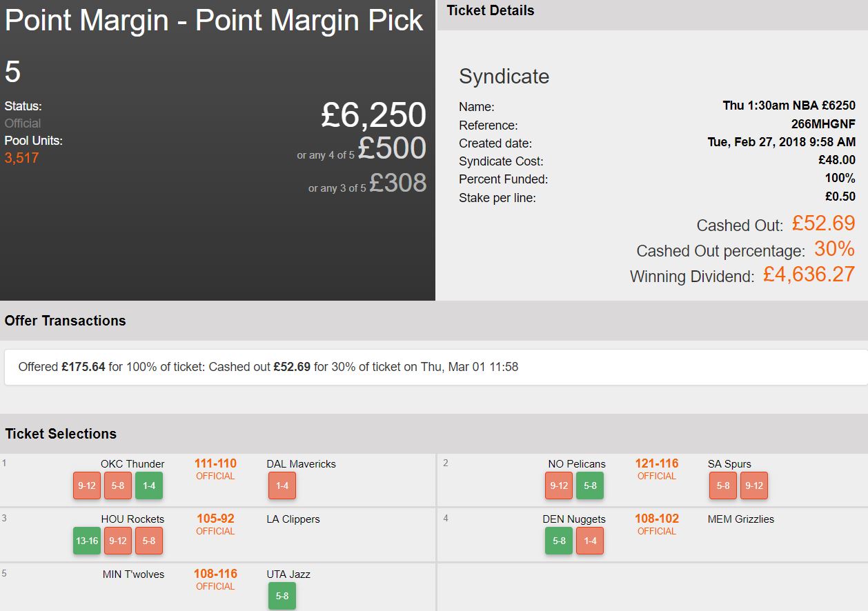Click DAL Mavericks' 1-4 margin badge
Viewport: 868px width, 611px height.
[282, 485]
